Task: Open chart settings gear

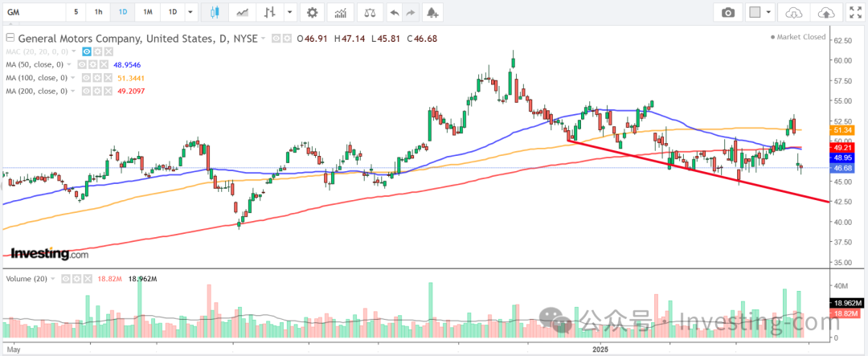Action: click(x=312, y=11)
